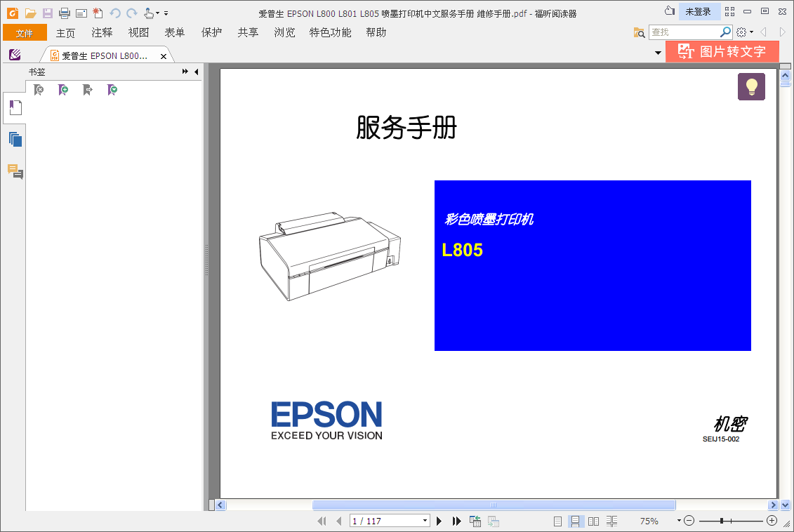
Task: Open the customize quick access toolbar arrow
Action: [166, 13]
